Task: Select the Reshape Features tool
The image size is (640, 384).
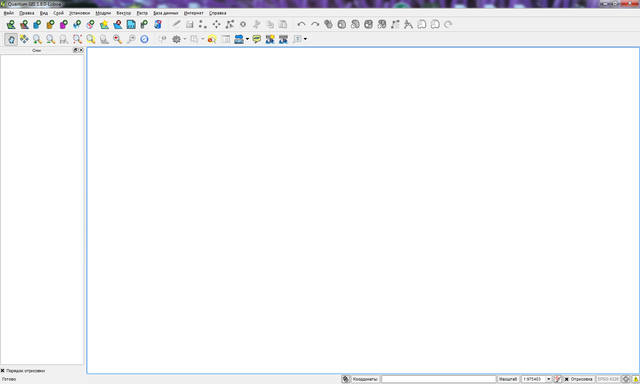Action: (x=395, y=24)
